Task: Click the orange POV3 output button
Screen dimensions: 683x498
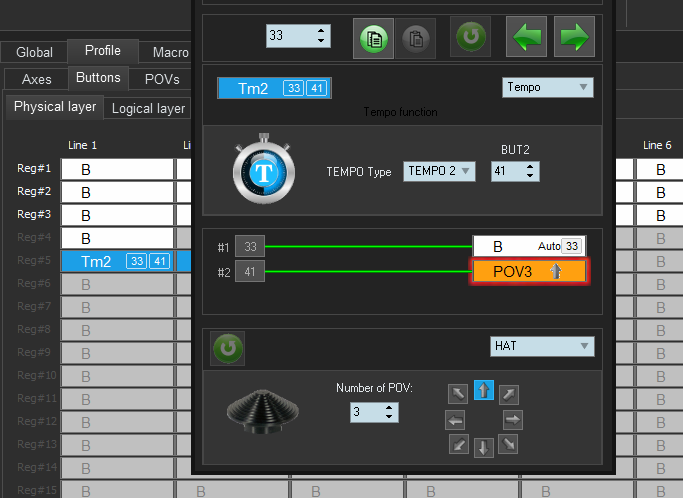Action: point(529,271)
